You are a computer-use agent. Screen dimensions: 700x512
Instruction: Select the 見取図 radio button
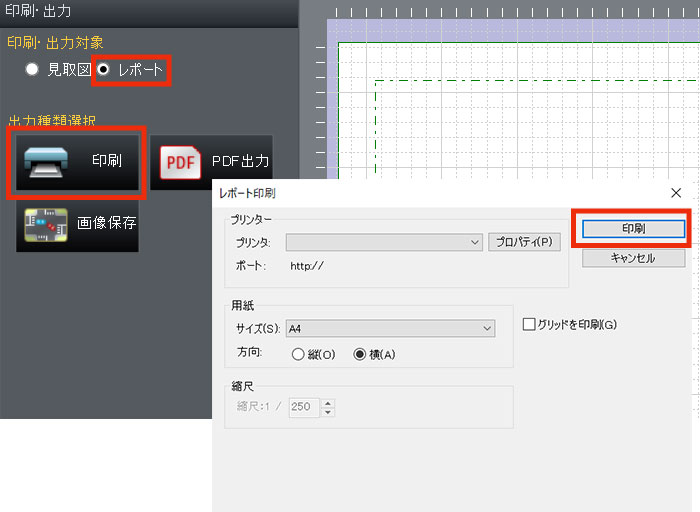tap(32, 69)
